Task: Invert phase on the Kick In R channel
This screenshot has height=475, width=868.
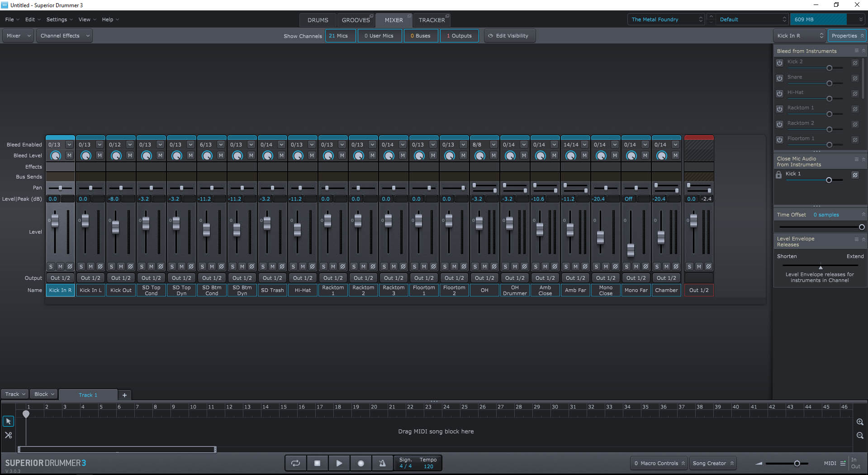Action: (x=70, y=267)
